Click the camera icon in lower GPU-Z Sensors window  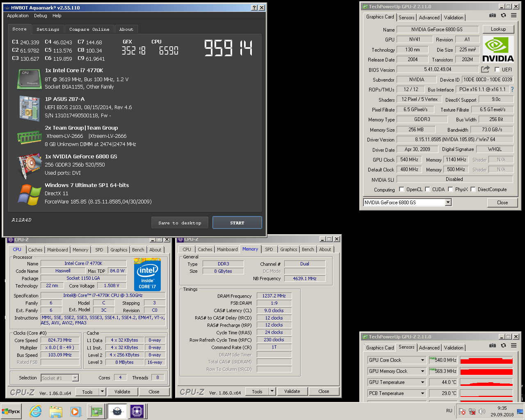pos(493,346)
